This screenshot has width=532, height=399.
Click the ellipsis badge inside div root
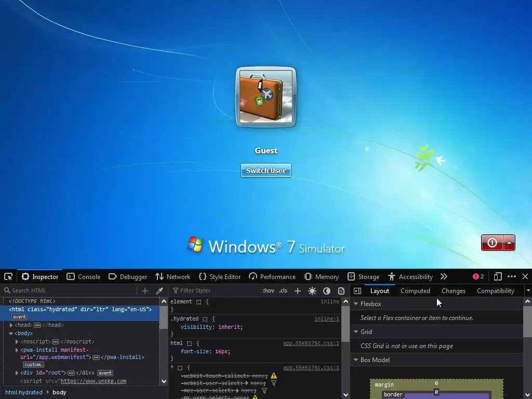pyautogui.click(x=71, y=373)
